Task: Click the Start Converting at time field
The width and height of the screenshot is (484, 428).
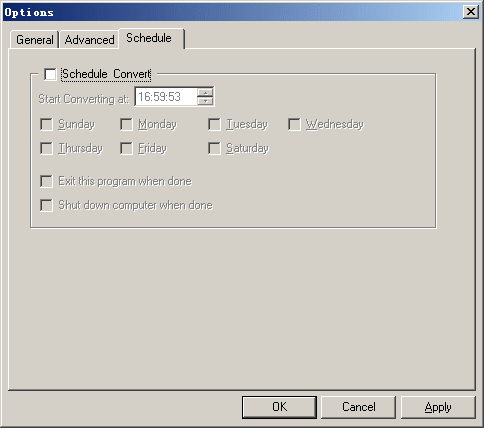Action: [166, 97]
